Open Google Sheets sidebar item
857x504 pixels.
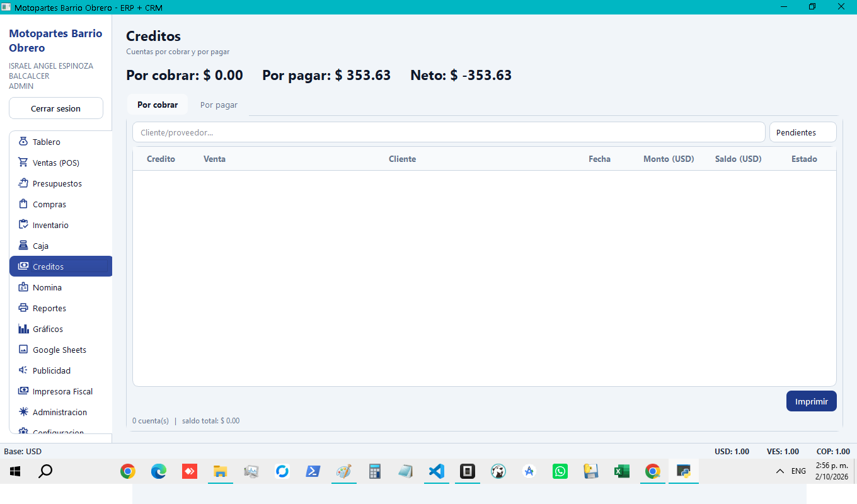click(x=60, y=350)
